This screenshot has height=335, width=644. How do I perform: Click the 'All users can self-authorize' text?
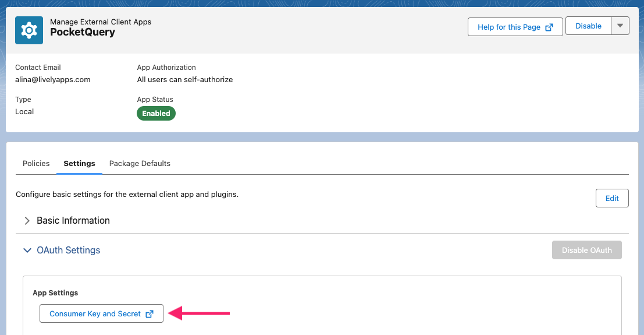tap(185, 79)
